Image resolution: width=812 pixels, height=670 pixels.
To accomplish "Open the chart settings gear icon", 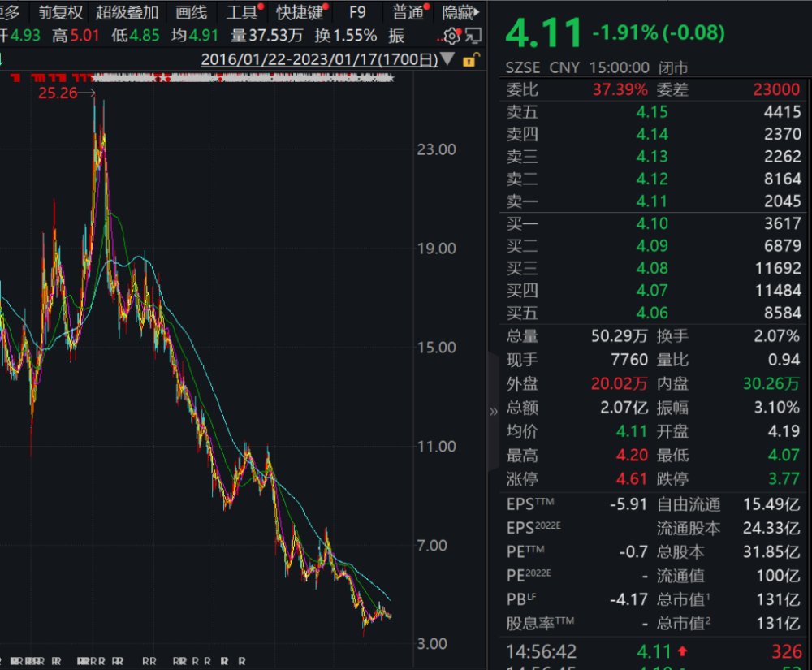I will (451, 36).
